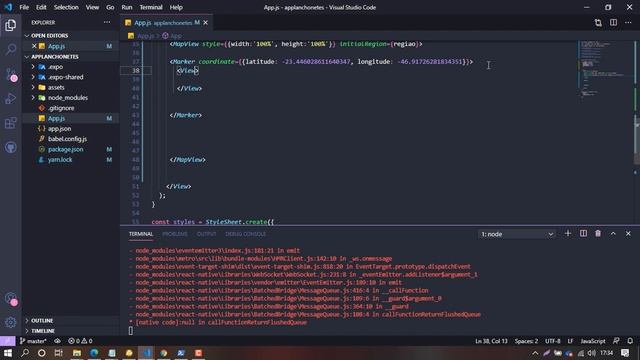This screenshot has height=360, width=640.
Task: Close the App.js editor tab
Action: pos(206,23)
